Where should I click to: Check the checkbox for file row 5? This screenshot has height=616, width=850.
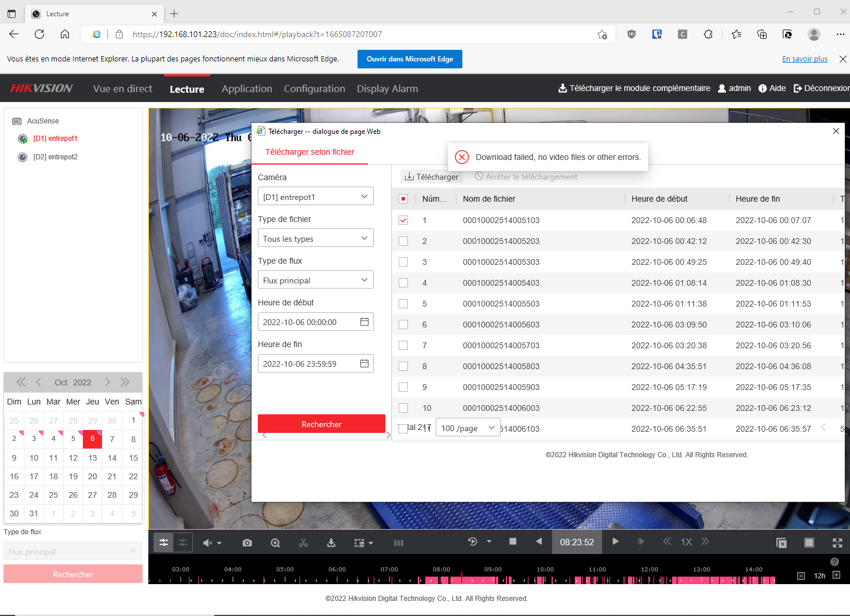click(403, 304)
